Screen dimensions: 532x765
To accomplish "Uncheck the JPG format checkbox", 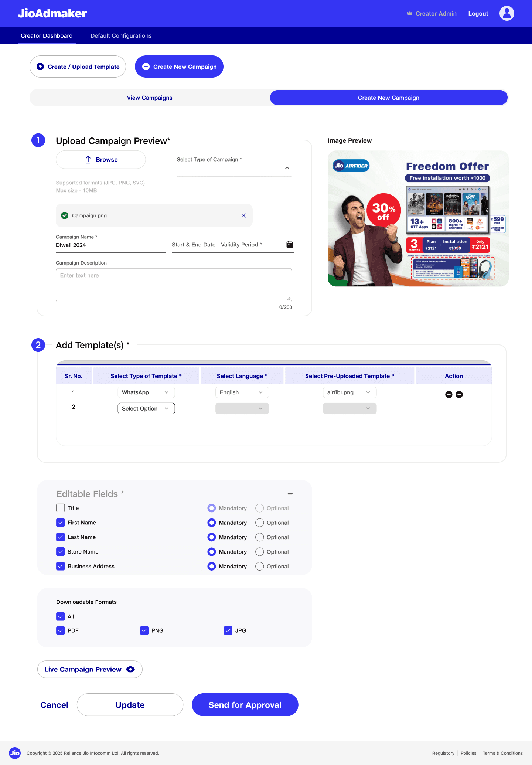I will [x=228, y=630].
